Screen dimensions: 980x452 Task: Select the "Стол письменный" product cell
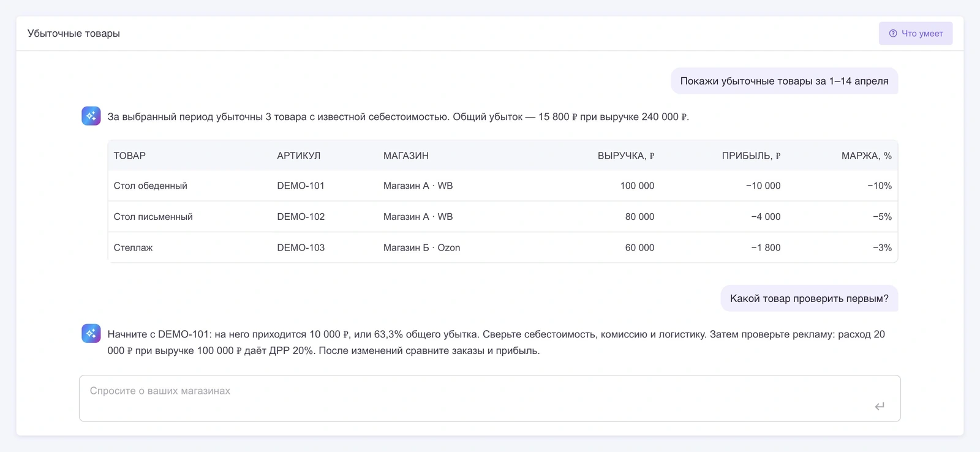pyautogui.click(x=153, y=217)
